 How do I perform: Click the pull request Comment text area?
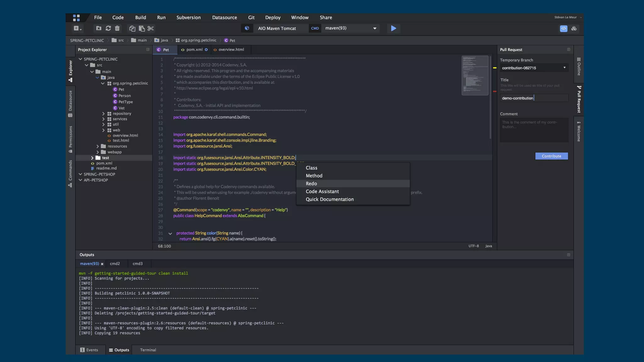pyautogui.click(x=534, y=130)
